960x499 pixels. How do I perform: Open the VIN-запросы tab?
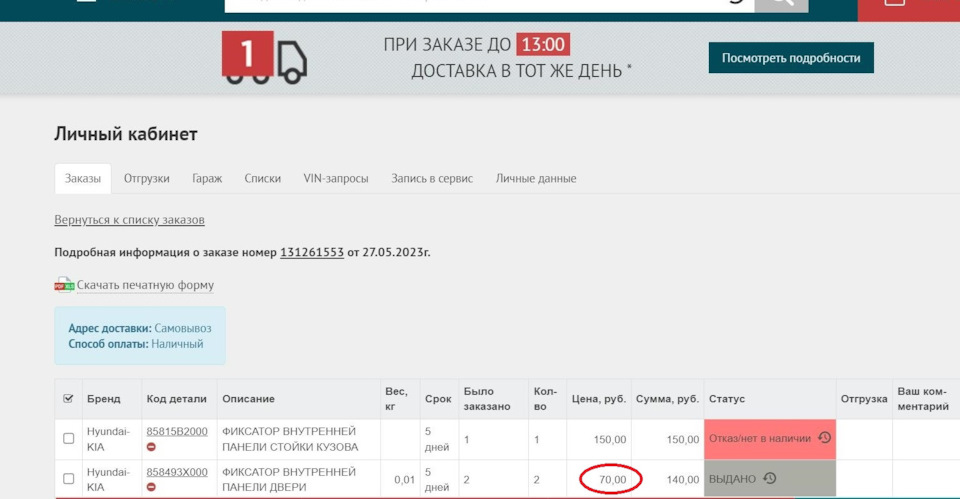(x=336, y=179)
